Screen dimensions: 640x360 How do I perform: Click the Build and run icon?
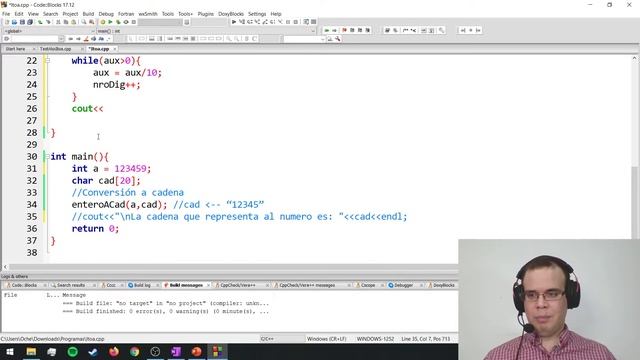118,22
